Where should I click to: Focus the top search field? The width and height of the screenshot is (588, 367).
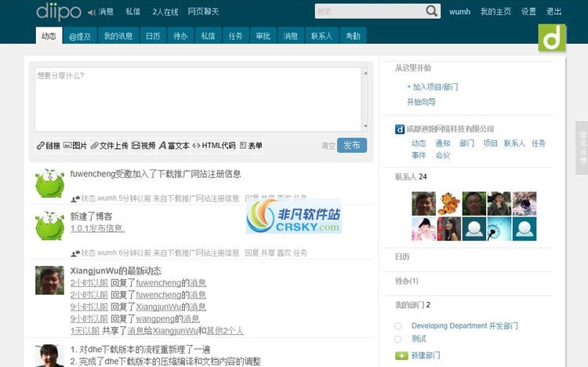click(x=371, y=11)
